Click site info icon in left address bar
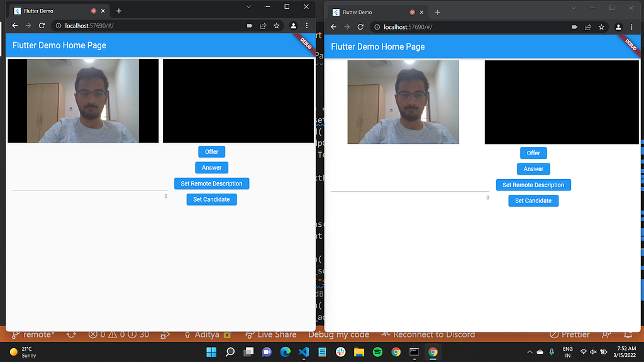This screenshot has width=644, height=362. [x=58, y=25]
